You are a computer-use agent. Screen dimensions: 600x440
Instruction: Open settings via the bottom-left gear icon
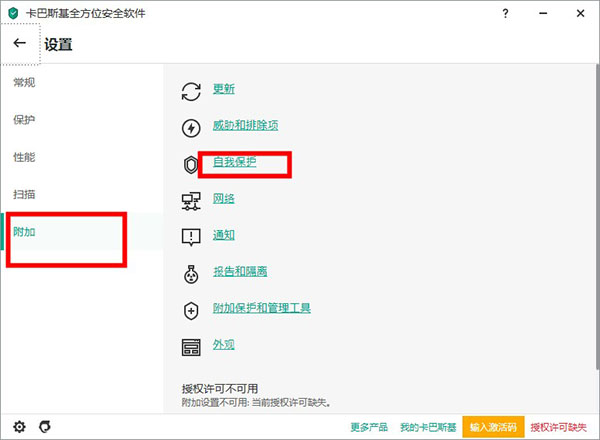(19, 427)
